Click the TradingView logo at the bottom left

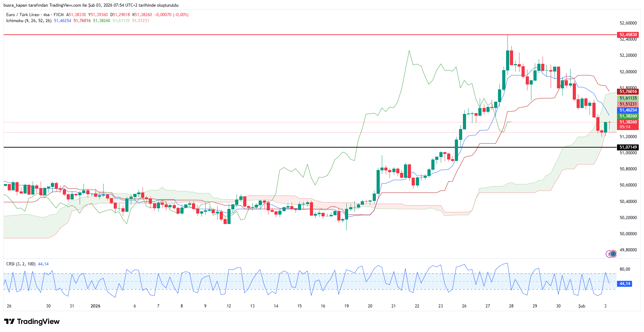(32, 321)
